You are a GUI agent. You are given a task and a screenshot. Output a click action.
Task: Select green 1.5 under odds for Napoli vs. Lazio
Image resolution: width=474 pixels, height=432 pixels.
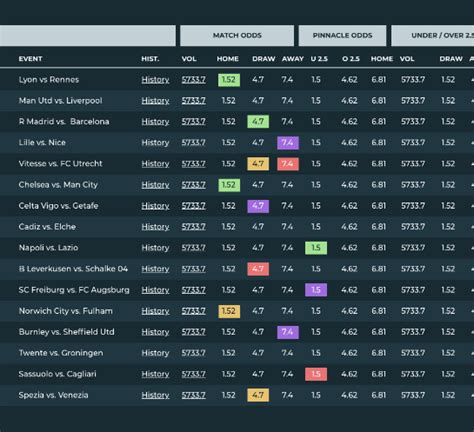coord(316,248)
